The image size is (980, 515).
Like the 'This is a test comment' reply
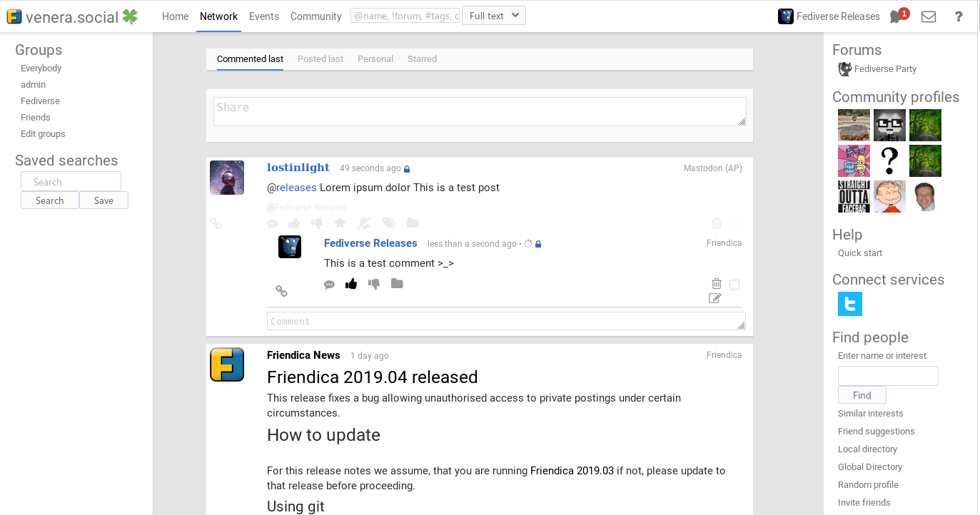click(351, 284)
